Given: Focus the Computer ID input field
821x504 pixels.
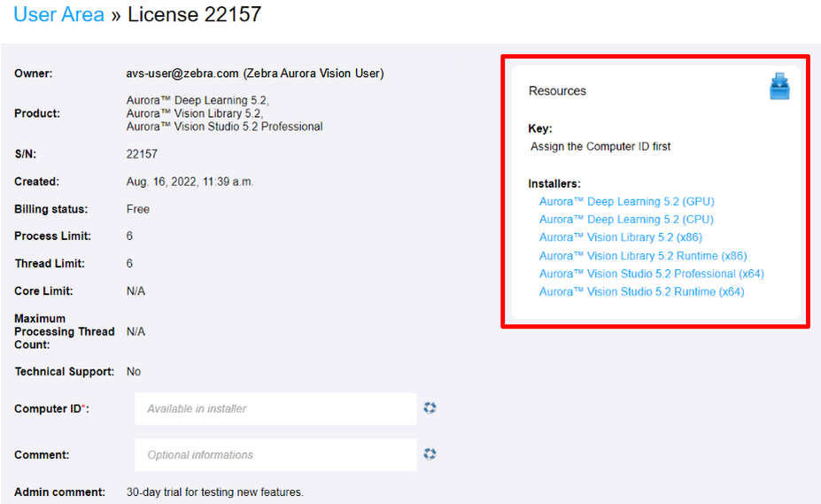Looking at the screenshot, I should (x=275, y=408).
